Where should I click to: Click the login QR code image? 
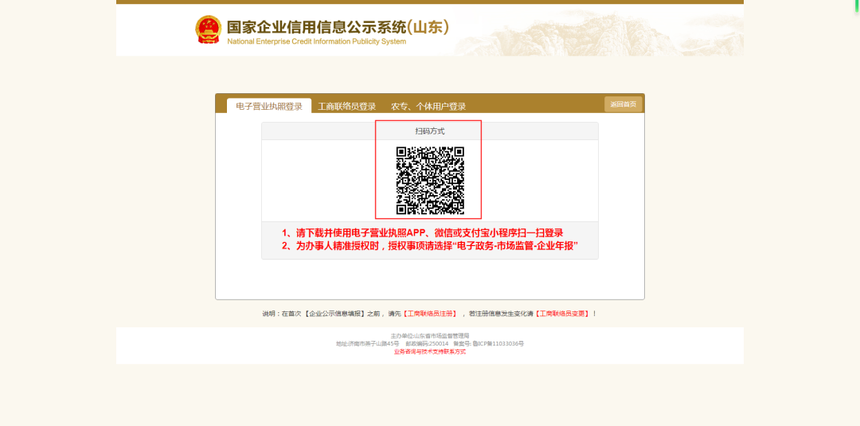click(431, 180)
